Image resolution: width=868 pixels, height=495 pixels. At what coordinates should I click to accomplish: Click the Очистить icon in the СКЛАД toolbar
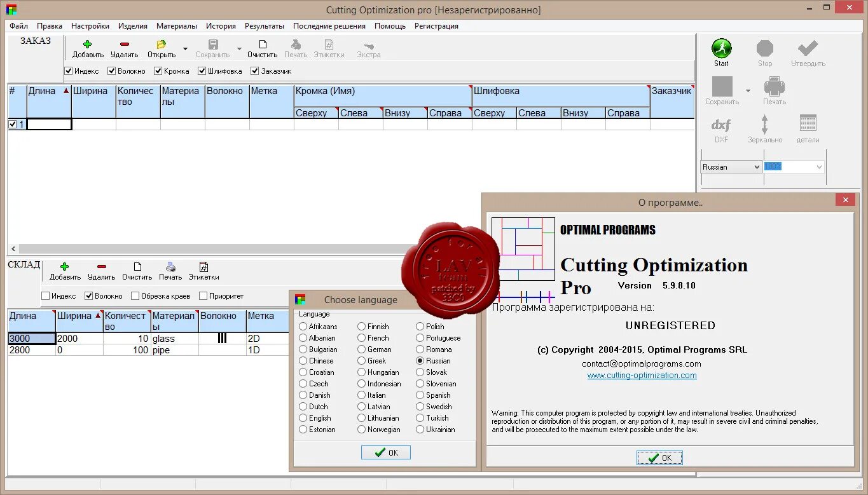[x=137, y=267]
